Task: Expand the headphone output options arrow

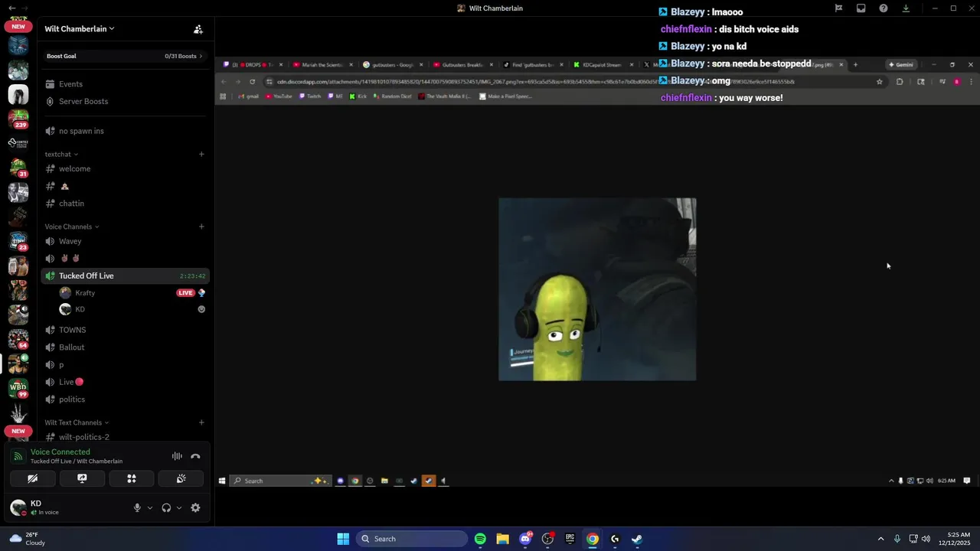Action: pyautogui.click(x=179, y=507)
